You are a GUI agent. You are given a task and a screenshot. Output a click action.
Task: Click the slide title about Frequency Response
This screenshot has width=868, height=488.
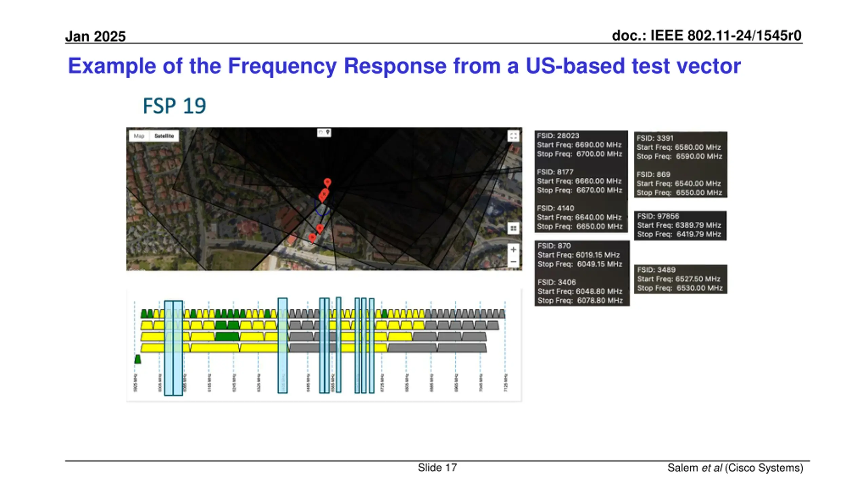pyautogui.click(x=404, y=66)
